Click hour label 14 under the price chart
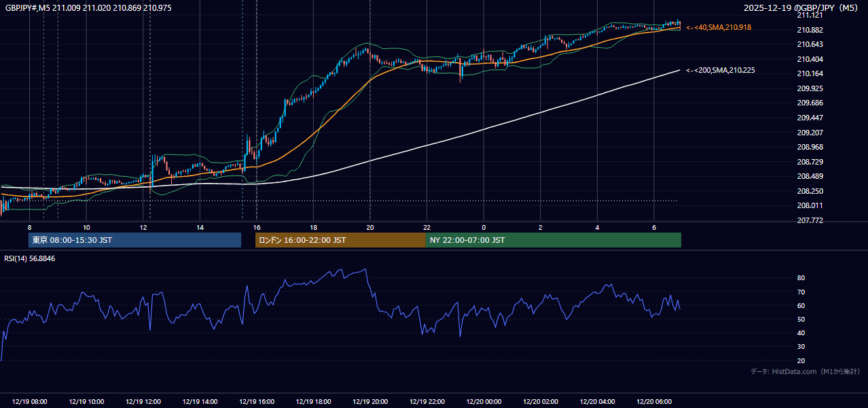The image size is (868, 408). click(x=200, y=227)
